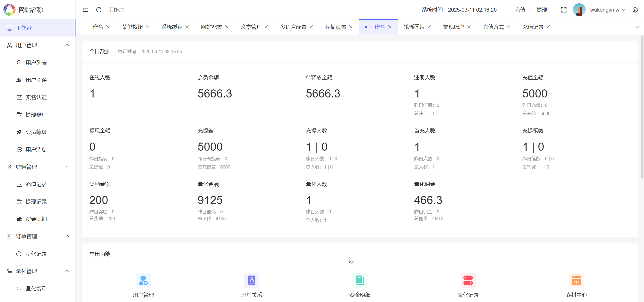Collapse the 财务管理 sidebar section

click(67, 166)
